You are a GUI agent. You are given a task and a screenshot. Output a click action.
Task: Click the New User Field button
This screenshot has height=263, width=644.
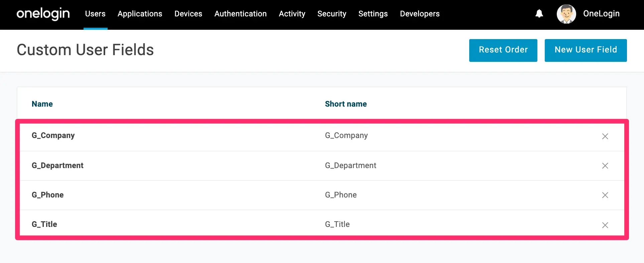coord(586,50)
